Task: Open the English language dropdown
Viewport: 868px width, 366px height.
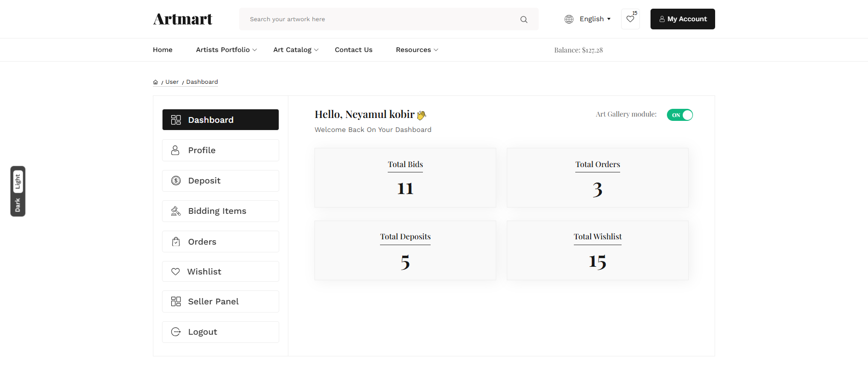Action: (x=595, y=19)
